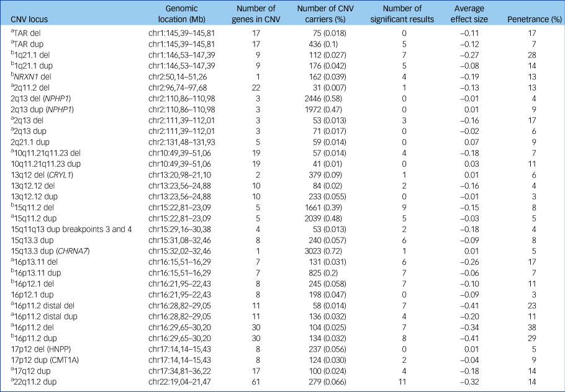This screenshot has width=565, height=392.
Task: Click the "Number of significant results" header
Action: [402, 14]
